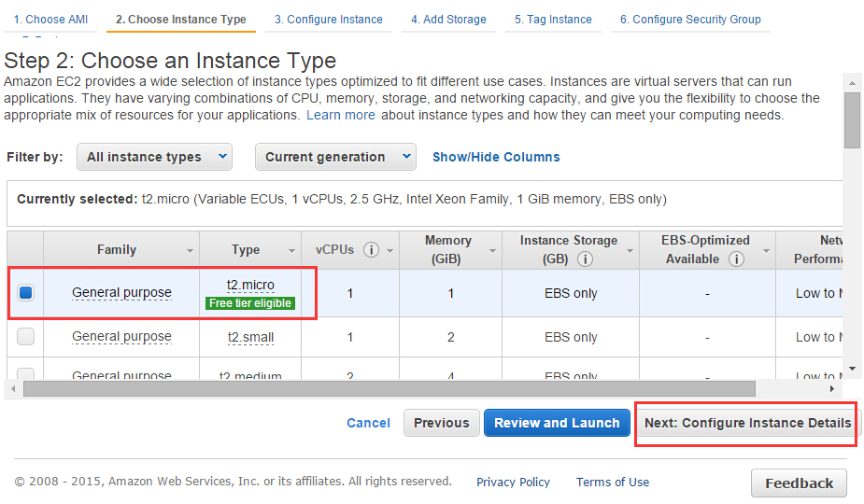Open the Type column sort arrow
Screen dimensions: 864x504
pyautogui.click(x=291, y=251)
